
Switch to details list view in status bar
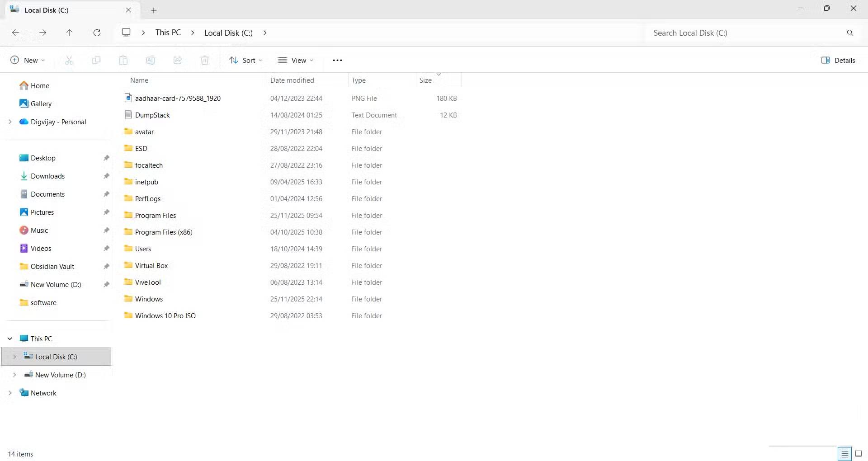(x=844, y=454)
